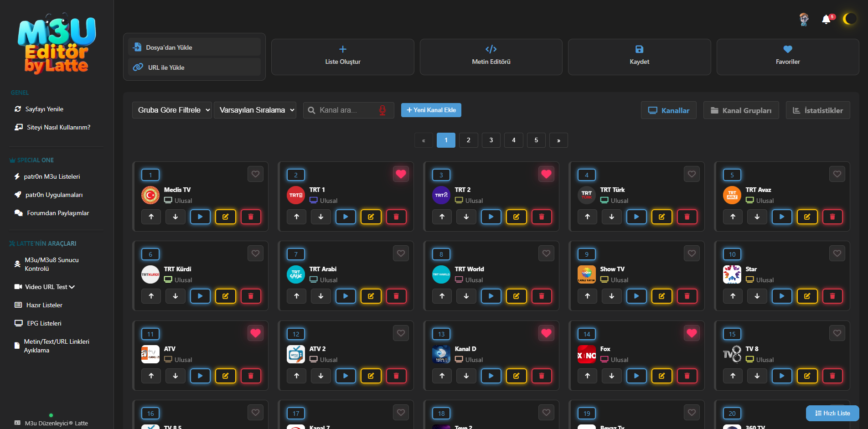This screenshot has width=868, height=429.
Task: Edit the TRT Arabi channel
Action: [371, 296]
